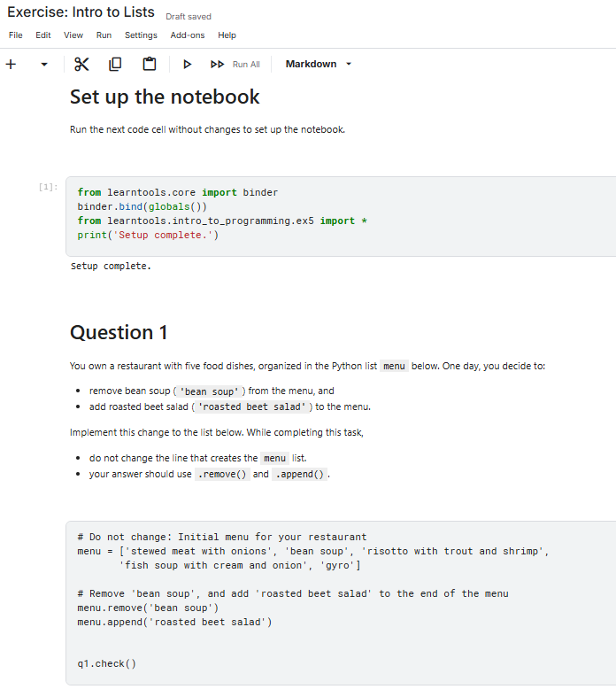This screenshot has height=697, width=616.
Task: Open the Edit menu
Action: [43, 35]
